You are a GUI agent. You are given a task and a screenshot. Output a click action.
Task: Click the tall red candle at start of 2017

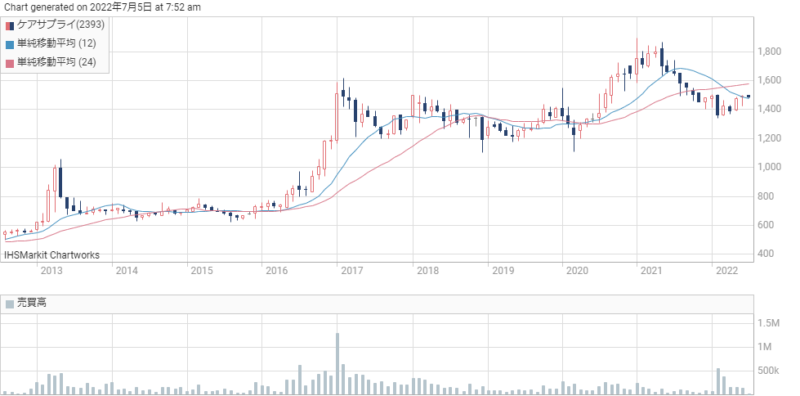tap(337, 113)
